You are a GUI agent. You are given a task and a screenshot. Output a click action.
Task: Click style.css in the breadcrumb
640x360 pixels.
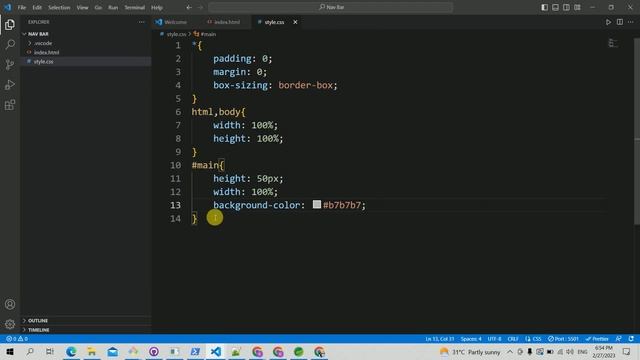(x=176, y=34)
